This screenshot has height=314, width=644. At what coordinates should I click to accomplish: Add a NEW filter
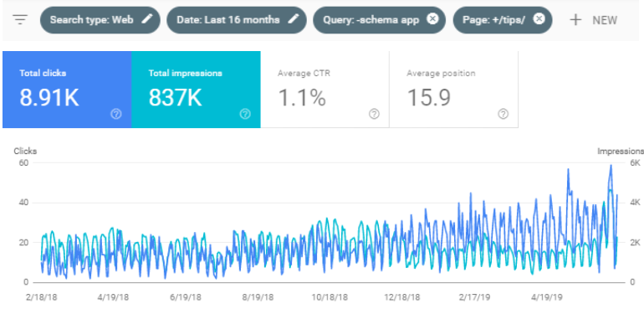[594, 20]
